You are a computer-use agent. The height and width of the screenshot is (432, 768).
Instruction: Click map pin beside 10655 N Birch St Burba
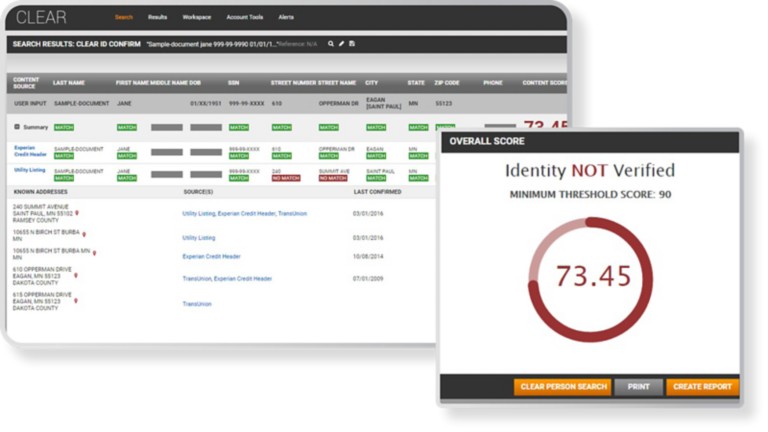click(84, 235)
